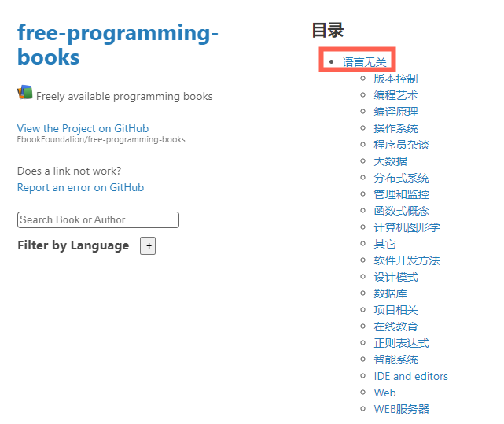
Task: Jump to 编程艺术 section
Action: (x=395, y=95)
